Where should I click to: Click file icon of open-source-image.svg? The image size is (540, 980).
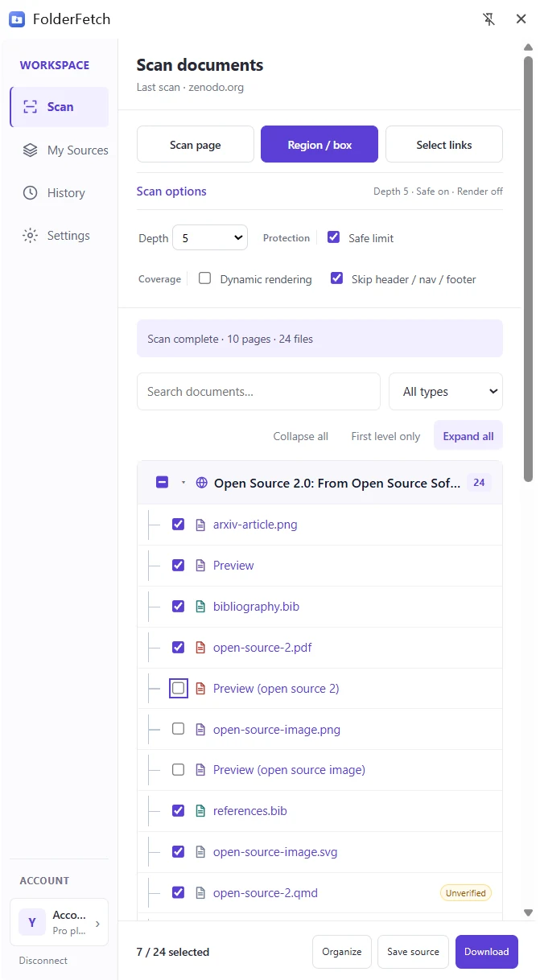[201, 852]
